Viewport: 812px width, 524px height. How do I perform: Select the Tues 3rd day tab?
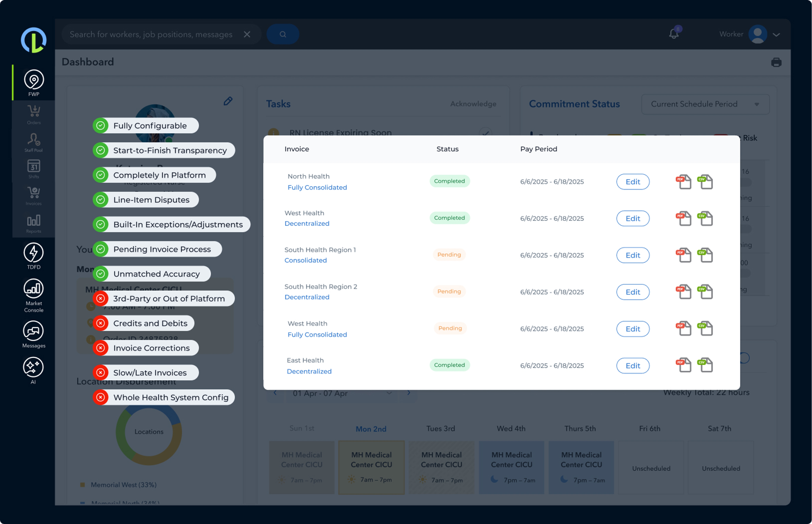coord(441,429)
